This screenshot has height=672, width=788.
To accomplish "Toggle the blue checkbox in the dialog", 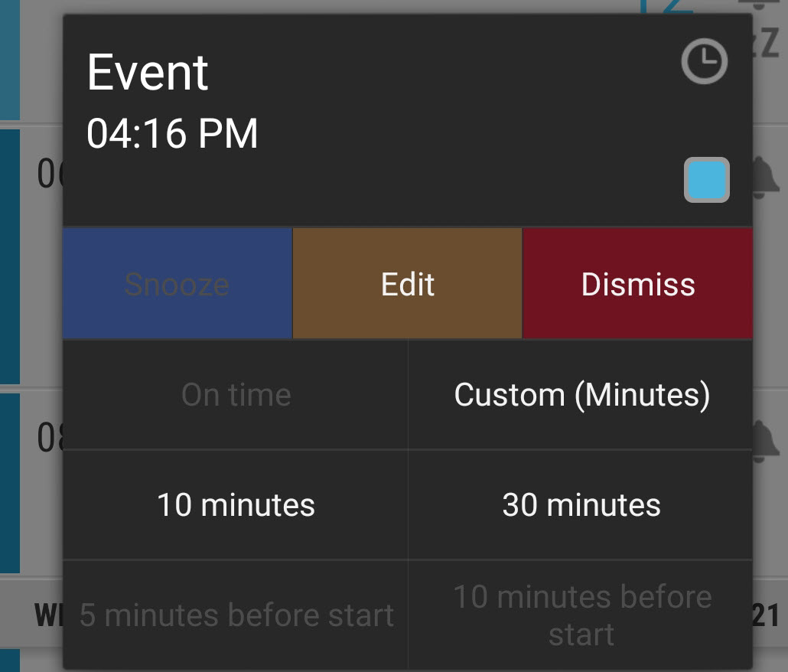I will tap(705, 180).
